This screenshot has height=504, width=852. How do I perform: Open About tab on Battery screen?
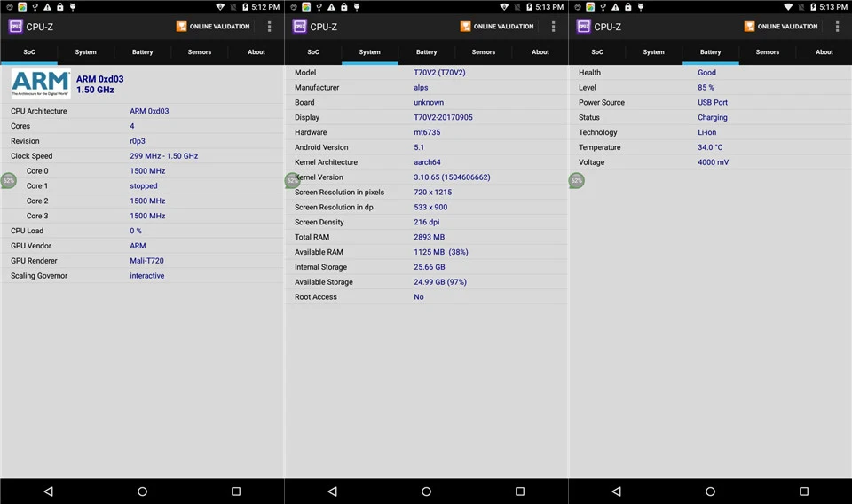(x=824, y=52)
